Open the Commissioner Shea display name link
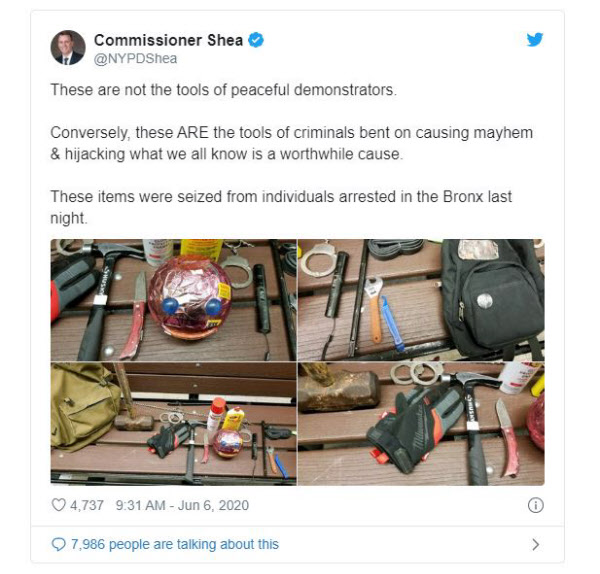 point(168,40)
